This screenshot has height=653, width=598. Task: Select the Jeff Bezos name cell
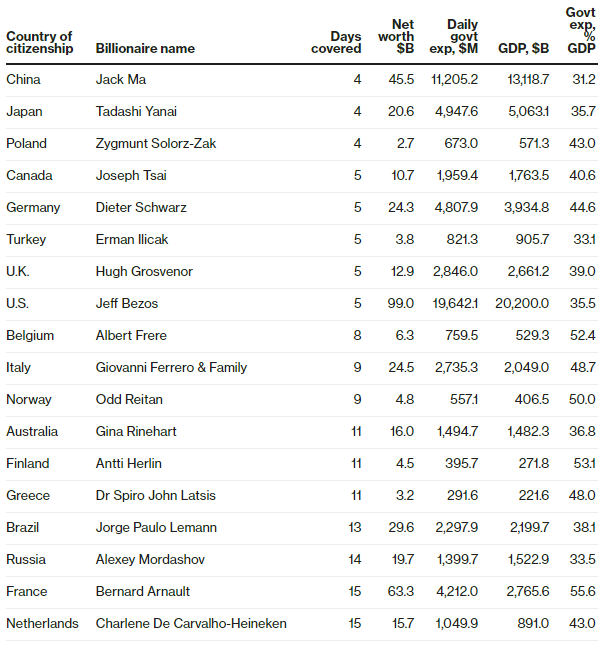[x=127, y=304]
